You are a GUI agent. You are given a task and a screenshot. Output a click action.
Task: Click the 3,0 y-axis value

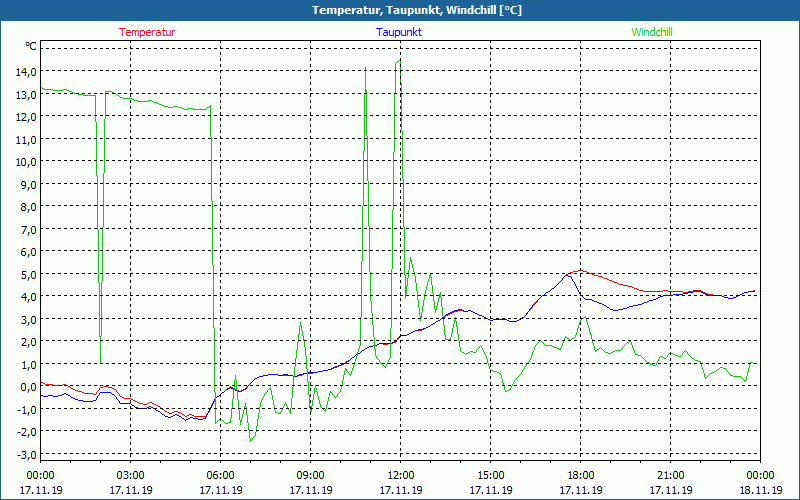29,319
